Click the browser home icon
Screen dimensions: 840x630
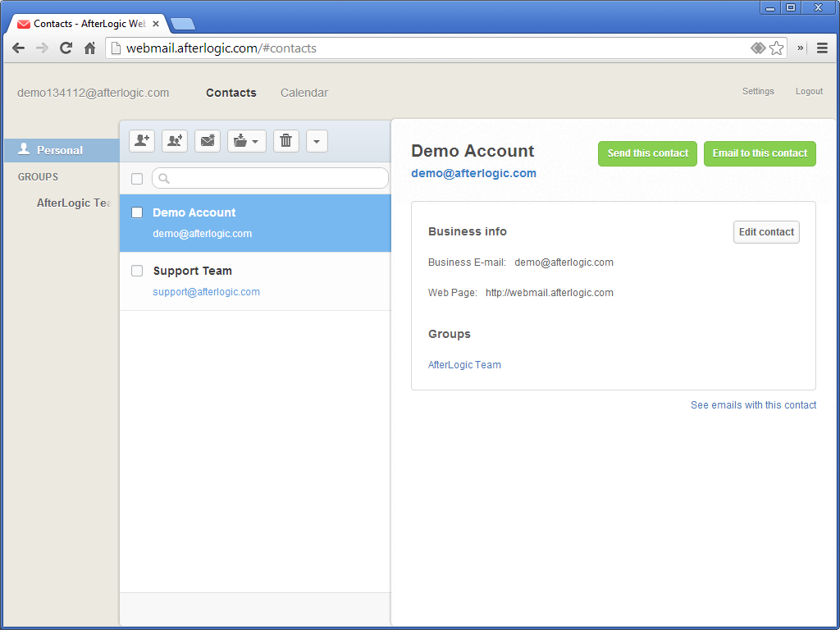[90, 48]
